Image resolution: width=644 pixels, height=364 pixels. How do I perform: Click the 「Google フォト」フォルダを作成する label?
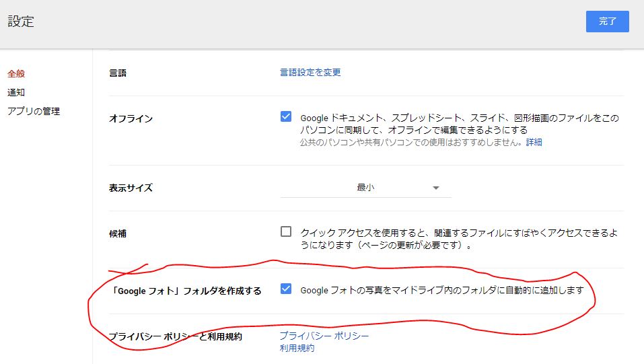(x=185, y=291)
